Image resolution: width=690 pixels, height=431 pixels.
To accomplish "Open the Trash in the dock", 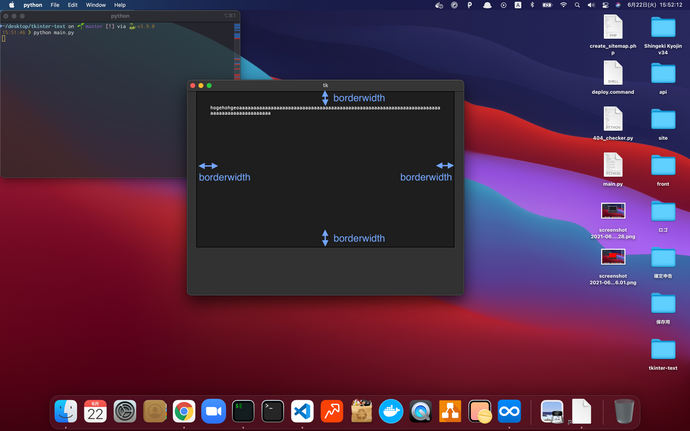I will (624, 411).
